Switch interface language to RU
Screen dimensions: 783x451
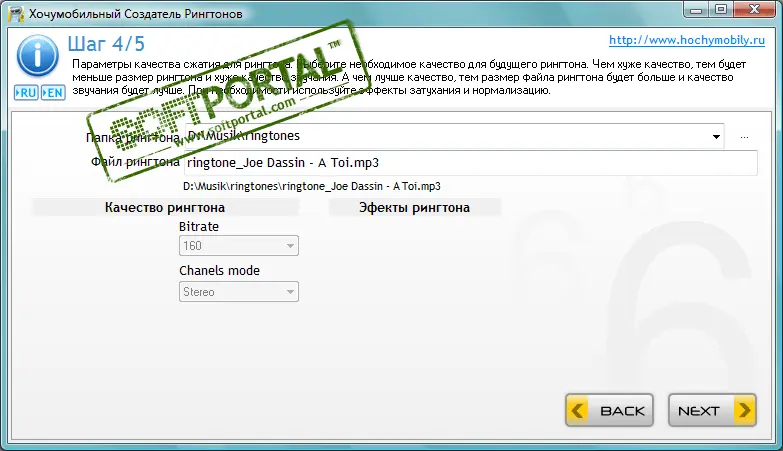[26, 93]
